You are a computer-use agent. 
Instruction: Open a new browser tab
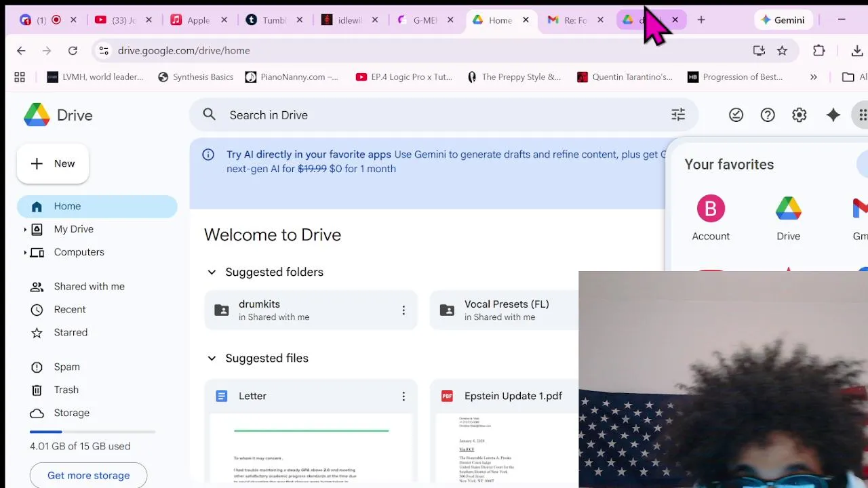point(701,20)
